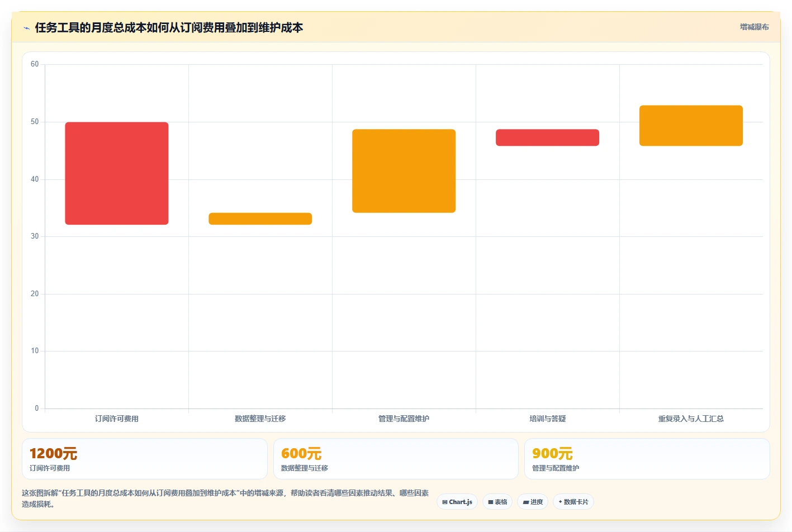Screen dimensions: 792x532
Task: Select the small orange 数据整理与迁移 bar
Action: 260,218
